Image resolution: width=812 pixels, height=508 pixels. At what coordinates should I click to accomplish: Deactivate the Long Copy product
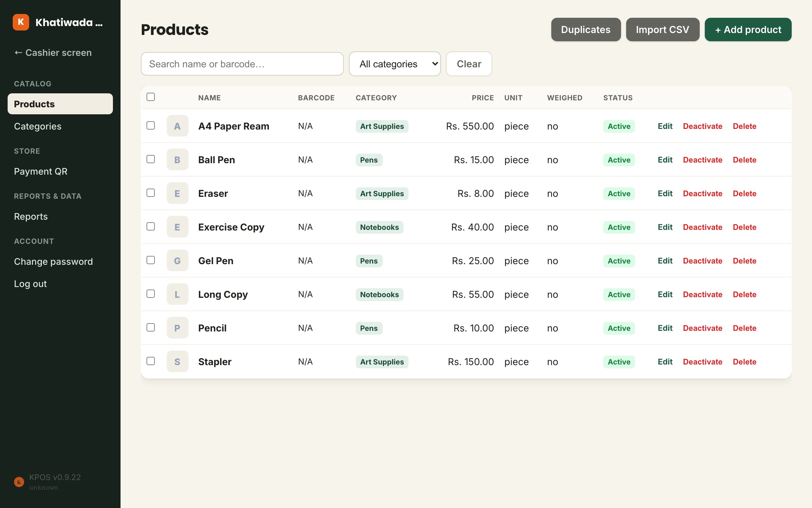(x=703, y=294)
